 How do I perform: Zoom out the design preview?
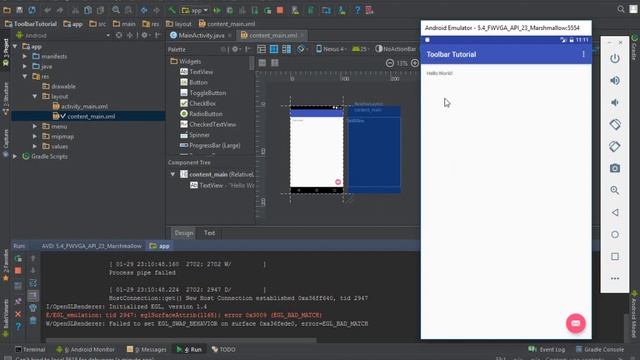pyautogui.click(x=390, y=63)
